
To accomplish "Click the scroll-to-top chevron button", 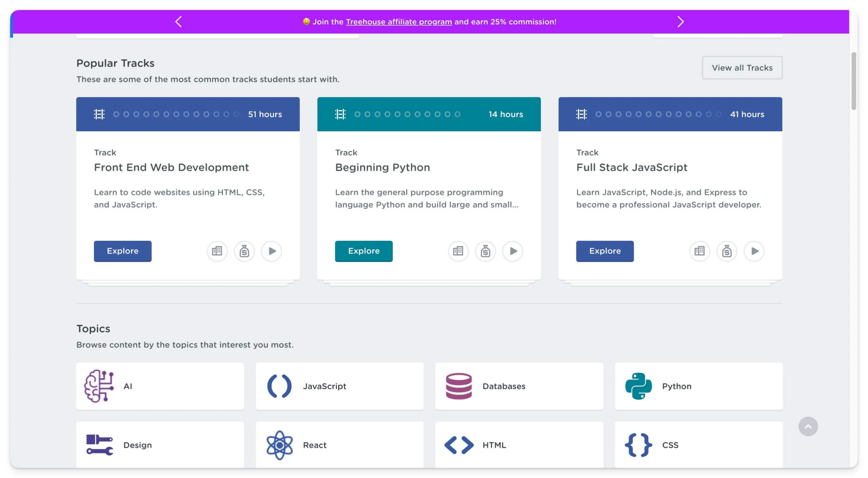I will click(808, 426).
